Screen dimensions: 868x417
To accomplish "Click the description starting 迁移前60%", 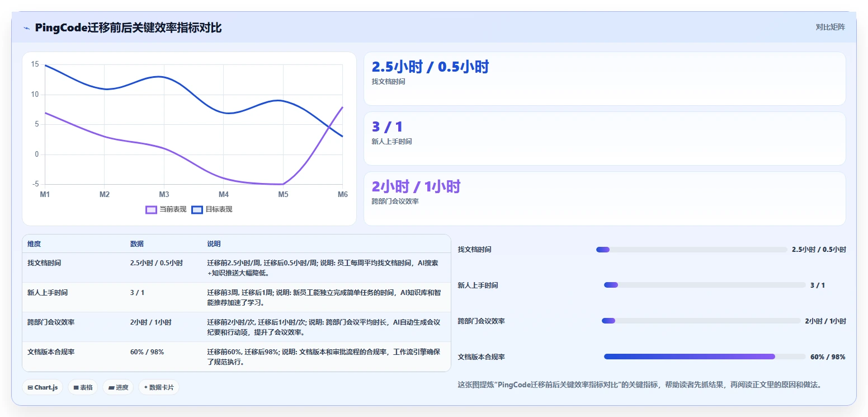I will (x=324, y=357).
